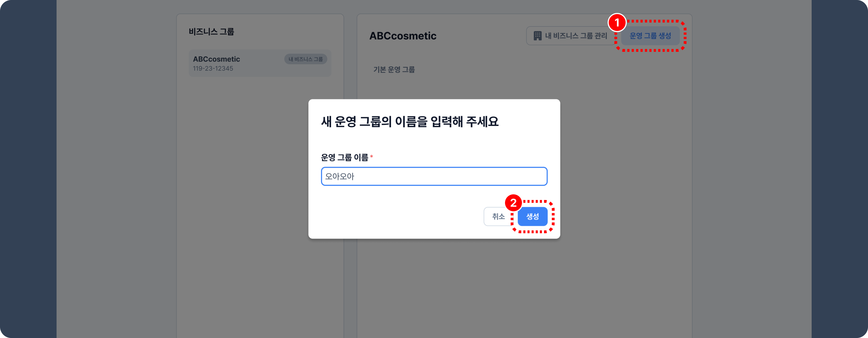Click the building icon beside 내 비즈니스 그룹 관리
Screen dimensions: 868x338
(538, 36)
